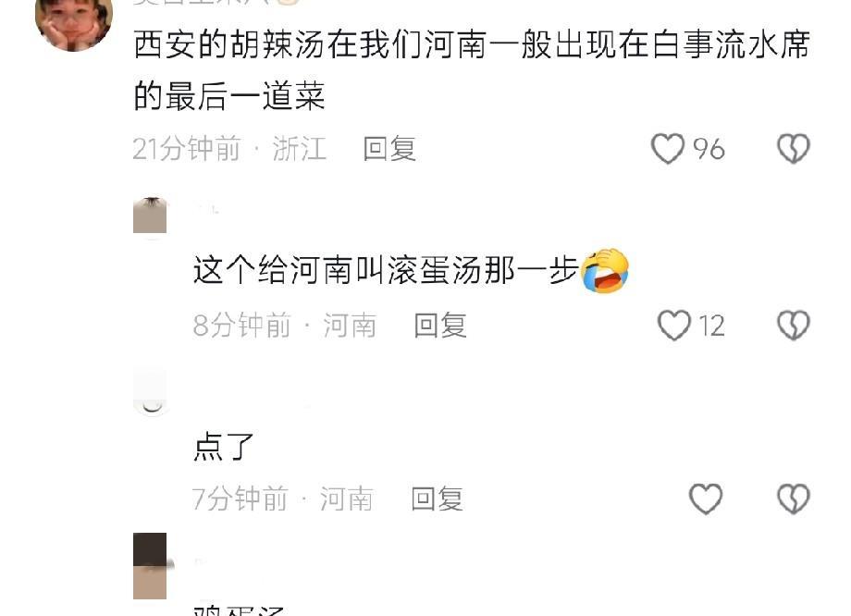Tap the 12 like count
This screenshot has width=851, height=616.
click(x=711, y=326)
